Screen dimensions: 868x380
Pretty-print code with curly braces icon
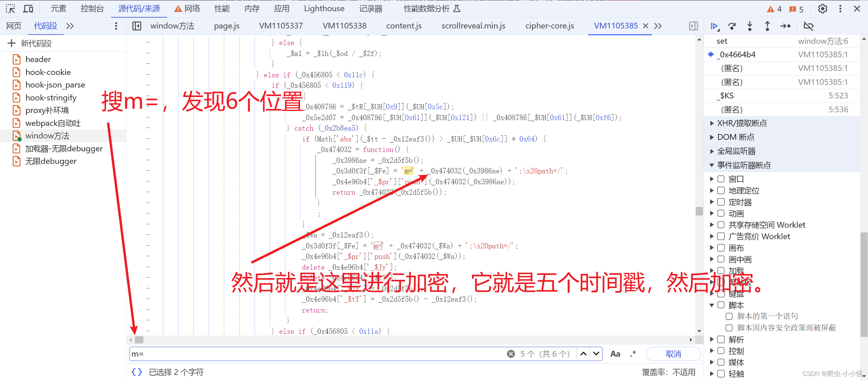137,372
